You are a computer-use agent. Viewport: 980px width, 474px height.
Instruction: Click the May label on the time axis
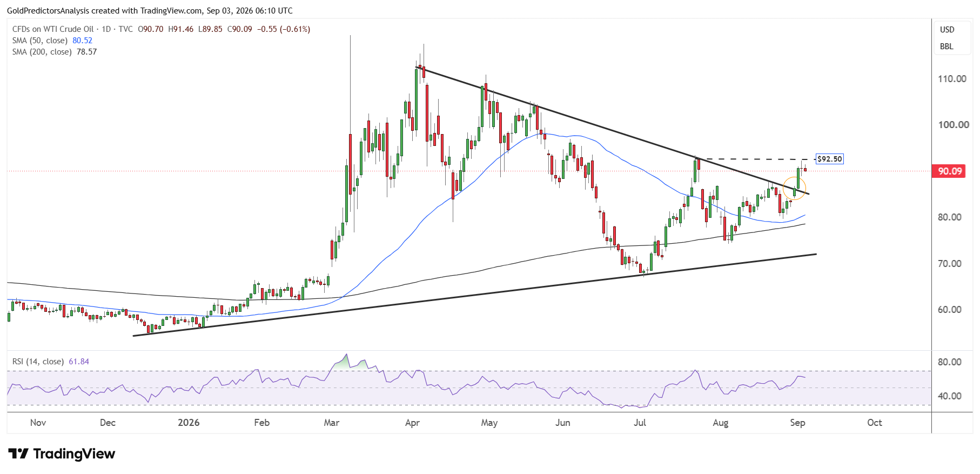click(489, 423)
